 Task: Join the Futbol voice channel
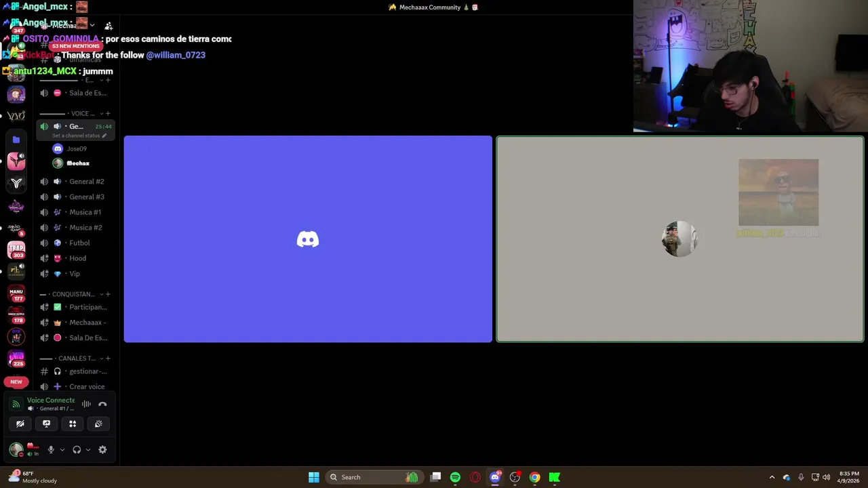coord(75,243)
